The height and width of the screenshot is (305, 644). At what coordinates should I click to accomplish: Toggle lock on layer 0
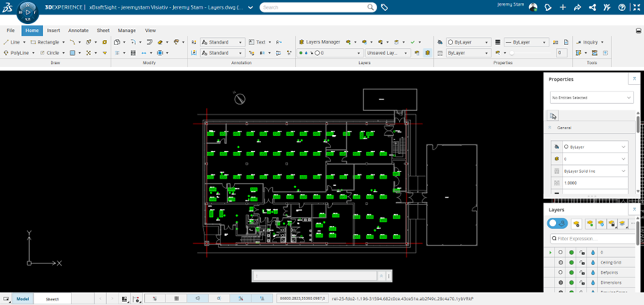(581, 253)
